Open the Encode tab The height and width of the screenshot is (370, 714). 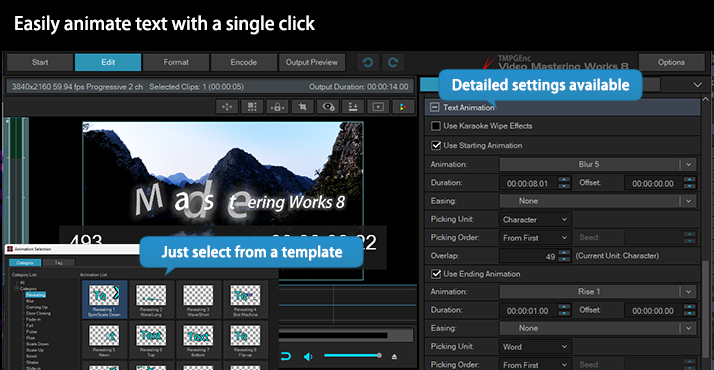(244, 62)
